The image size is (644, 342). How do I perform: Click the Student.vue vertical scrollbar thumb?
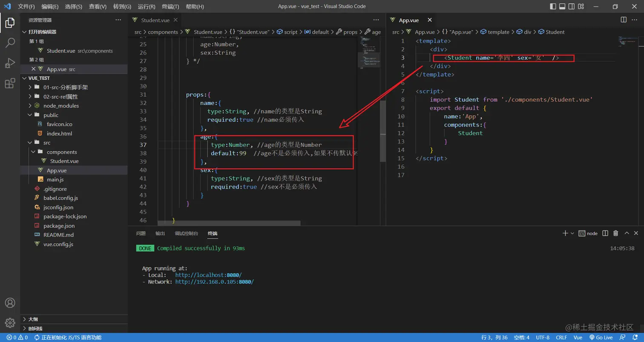point(383,131)
